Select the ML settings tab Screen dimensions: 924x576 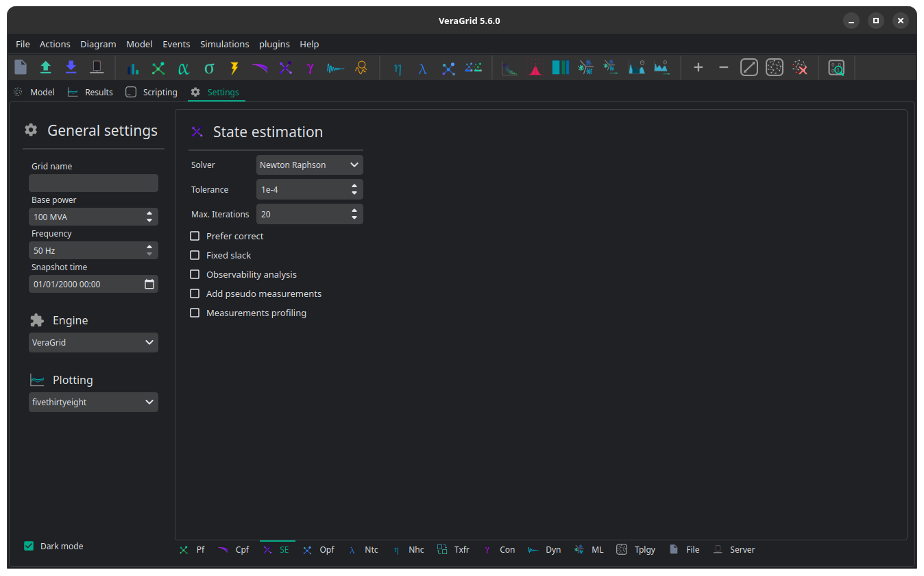pos(589,549)
